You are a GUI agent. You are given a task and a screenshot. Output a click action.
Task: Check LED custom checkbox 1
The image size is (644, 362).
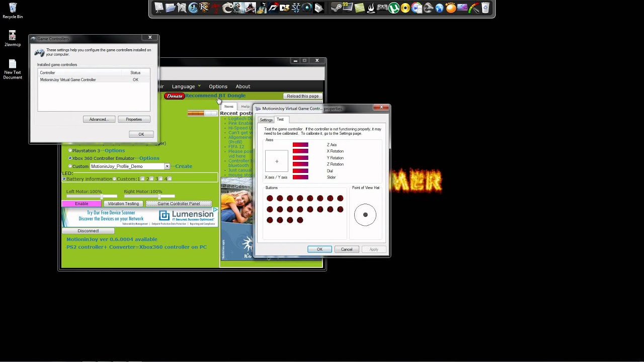(x=142, y=179)
